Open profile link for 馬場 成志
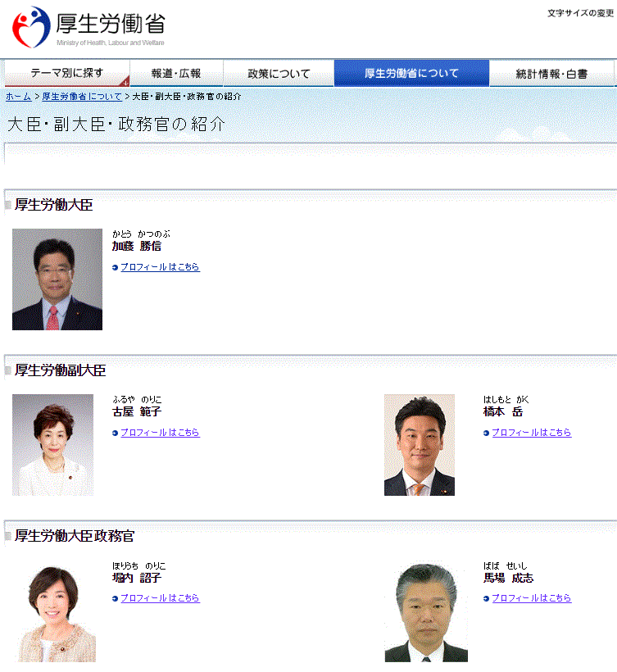This screenshot has width=617, height=672. click(531, 598)
